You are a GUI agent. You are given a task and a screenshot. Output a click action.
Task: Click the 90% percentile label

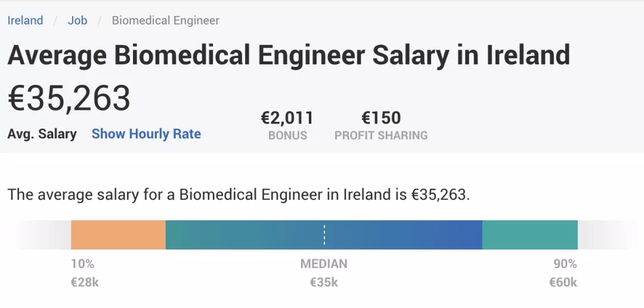tap(565, 264)
